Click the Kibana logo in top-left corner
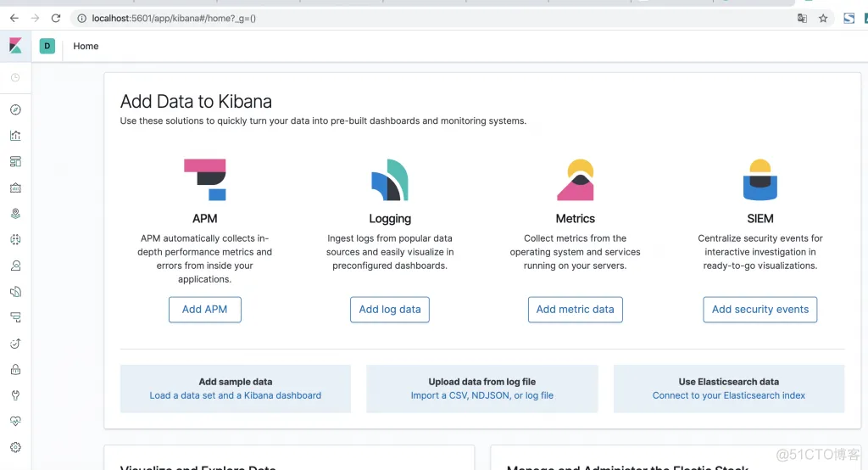Screen dimensions: 868x470 coord(15,46)
